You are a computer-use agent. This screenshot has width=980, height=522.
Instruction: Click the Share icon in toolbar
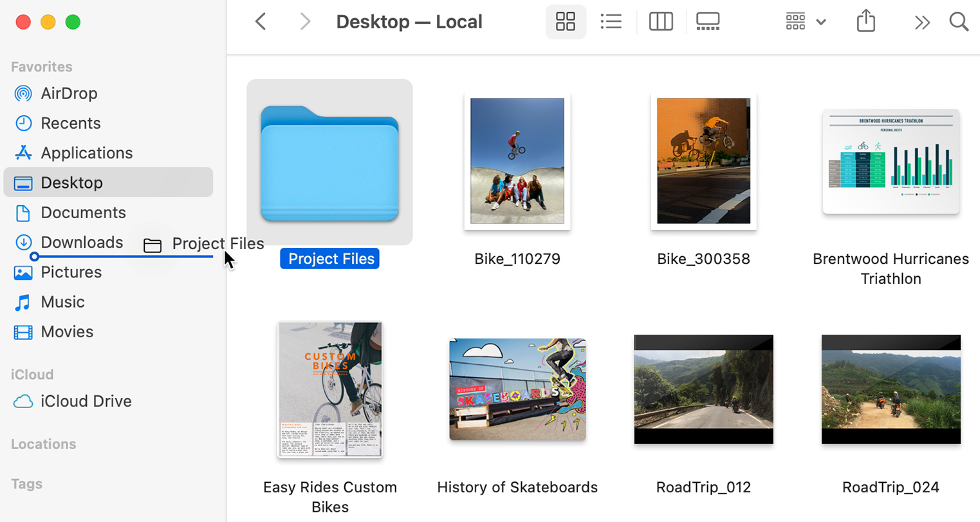(x=866, y=21)
